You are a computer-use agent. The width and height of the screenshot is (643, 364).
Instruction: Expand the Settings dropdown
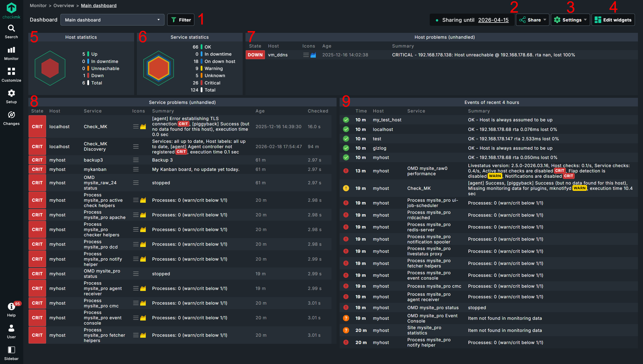(x=570, y=20)
